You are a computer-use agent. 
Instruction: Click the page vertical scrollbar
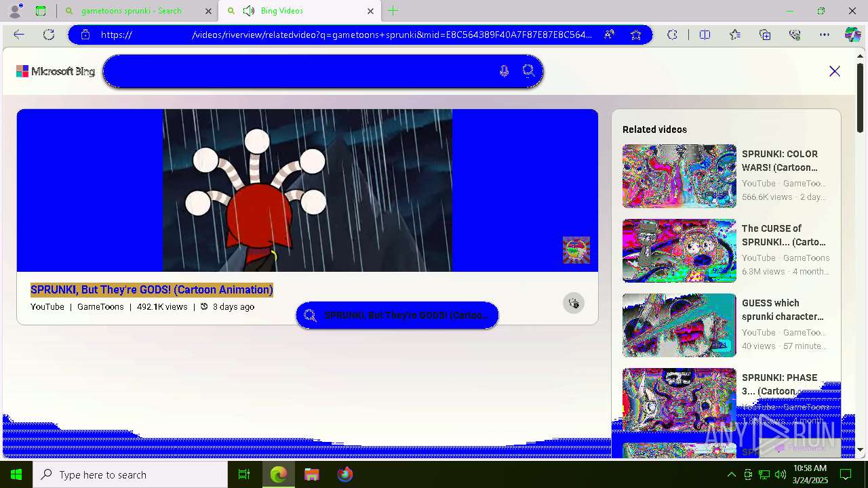(x=861, y=97)
